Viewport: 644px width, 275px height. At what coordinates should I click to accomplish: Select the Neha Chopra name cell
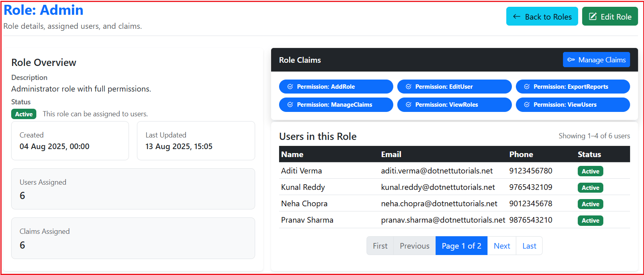(304, 203)
